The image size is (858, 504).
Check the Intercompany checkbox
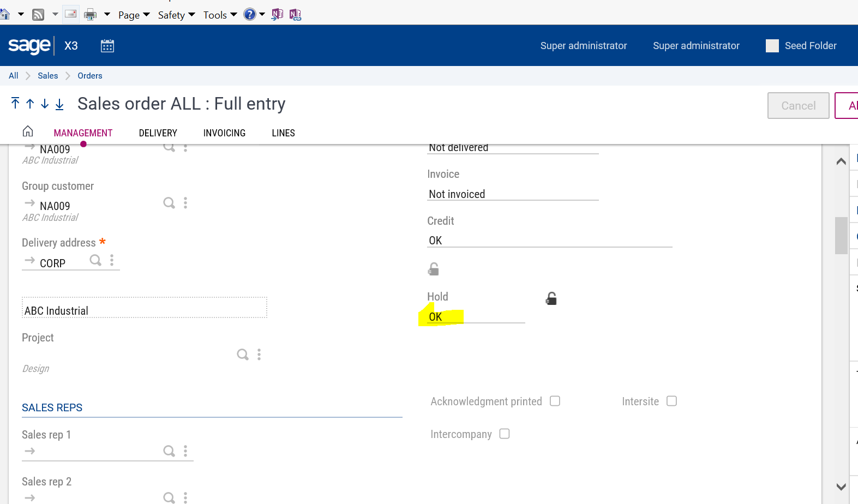pyautogui.click(x=505, y=434)
